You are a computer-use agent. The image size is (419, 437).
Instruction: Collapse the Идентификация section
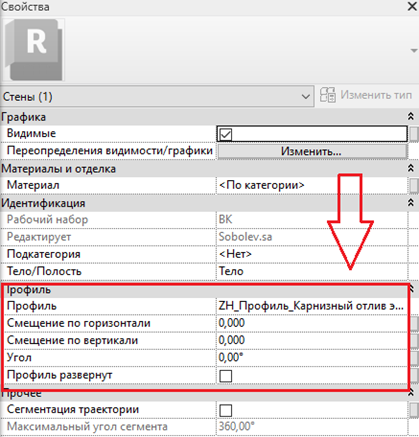coord(411,202)
